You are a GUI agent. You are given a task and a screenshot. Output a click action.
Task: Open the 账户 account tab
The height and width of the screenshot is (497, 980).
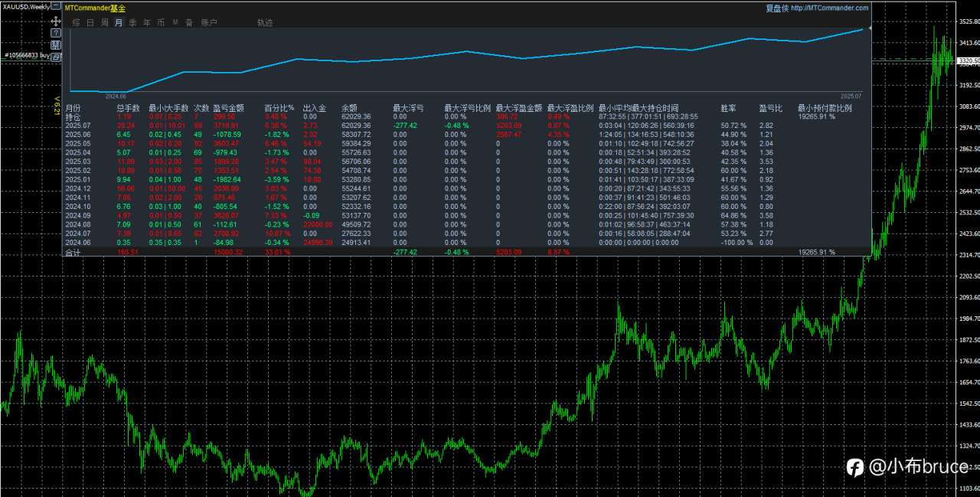209,23
